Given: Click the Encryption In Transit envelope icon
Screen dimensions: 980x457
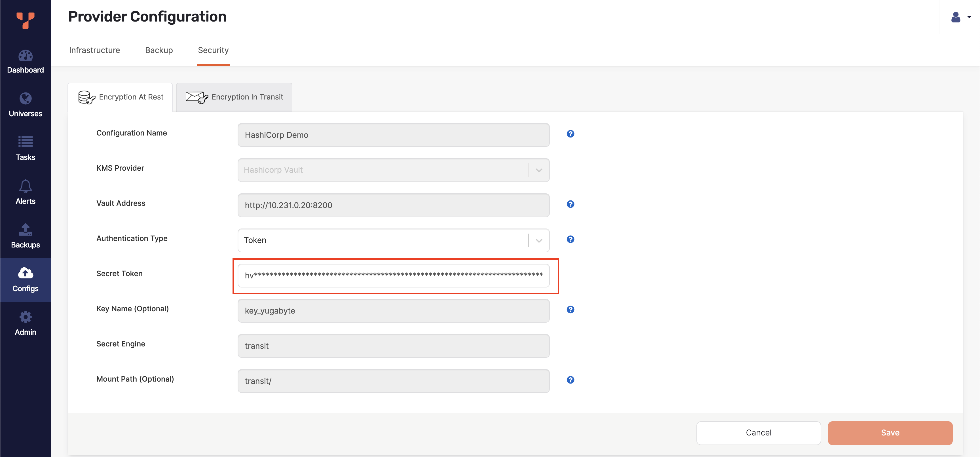Looking at the screenshot, I should pos(197,97).
